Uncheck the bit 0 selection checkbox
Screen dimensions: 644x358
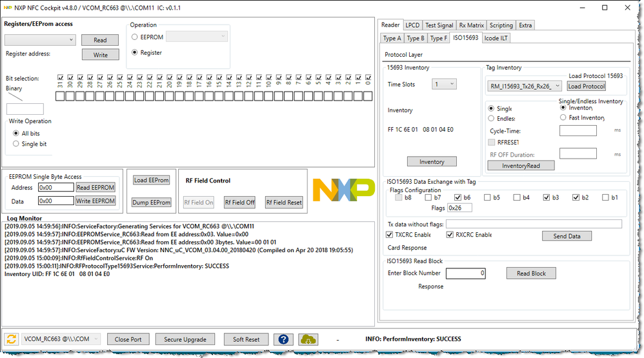point(368,77)
